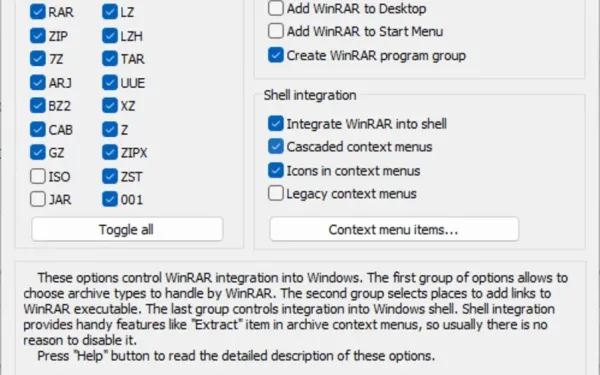Disable TAR file association
The width and height of the screenshot is (600, 375).
coord(110,59)
